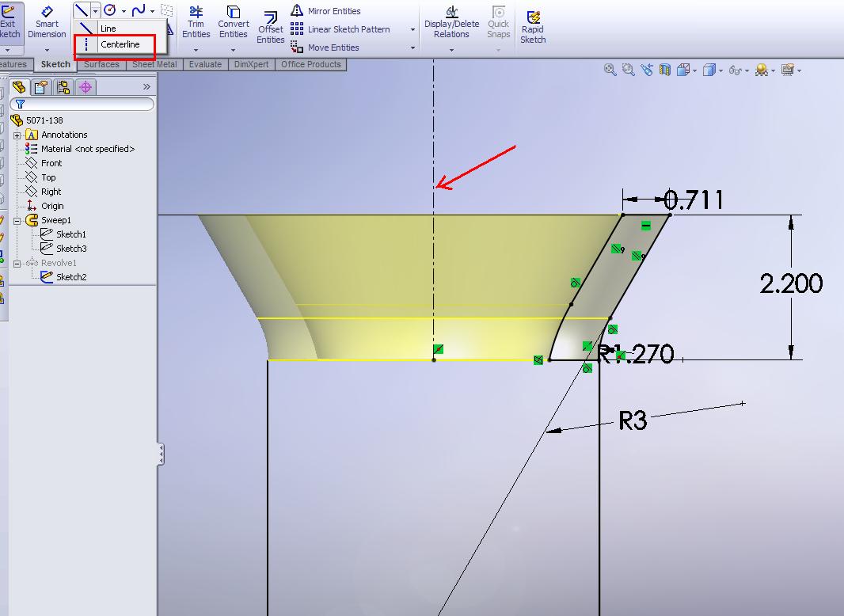Click the Convert Entities tool
The width and height of the screenshot is (844, 616).
233,23
